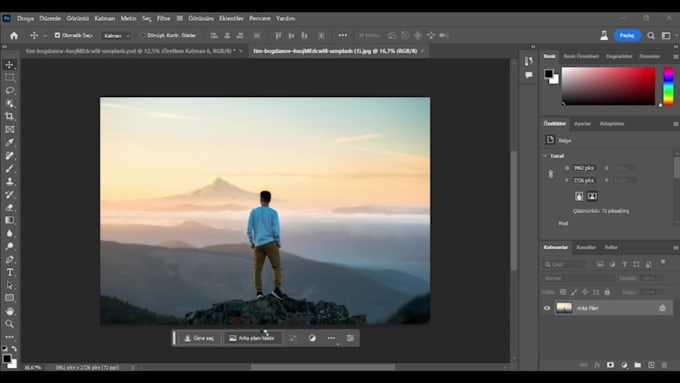Select the Rectangular Marquee tool

pyautogui.click(x=10, y=78)
